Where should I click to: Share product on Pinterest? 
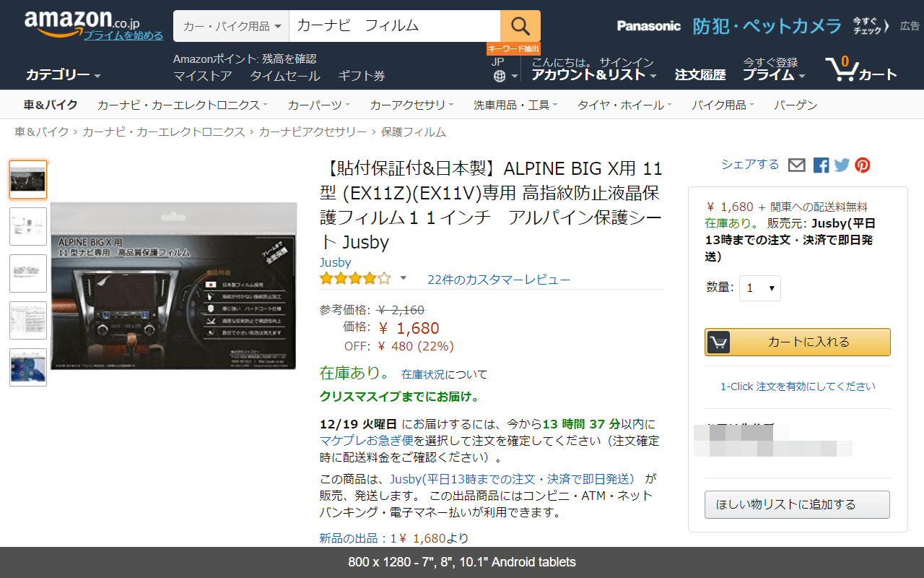[863, 165]
